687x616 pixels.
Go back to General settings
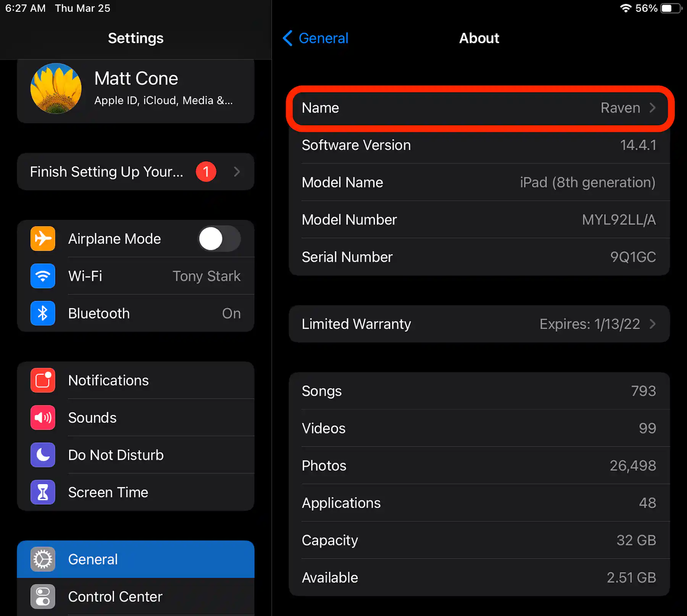316,38
